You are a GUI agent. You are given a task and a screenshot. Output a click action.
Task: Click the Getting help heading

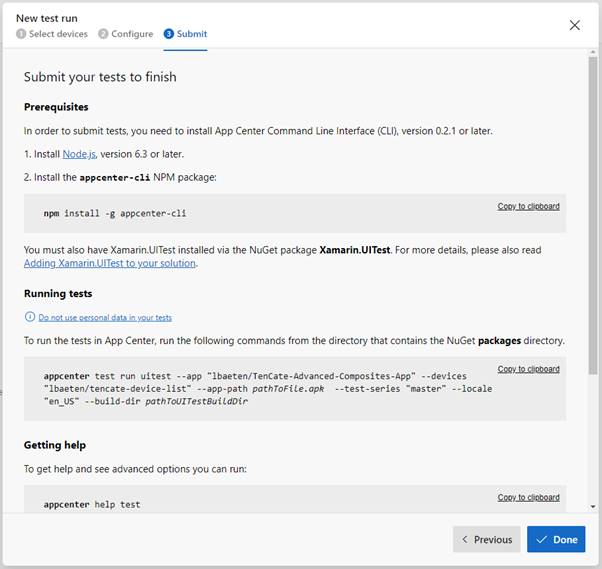coord(55,445)
